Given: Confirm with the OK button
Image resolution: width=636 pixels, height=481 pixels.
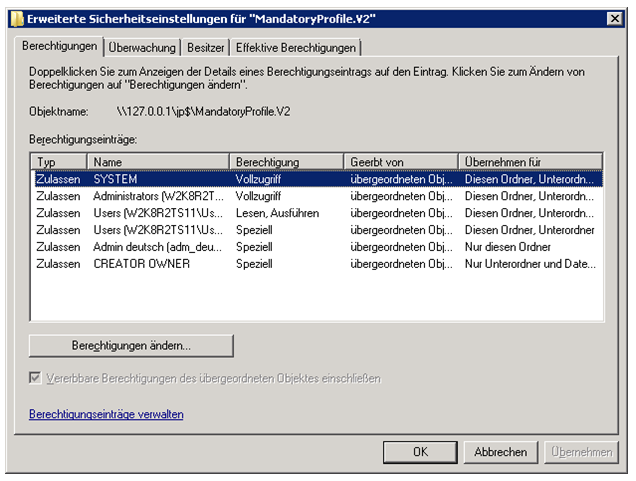Looking at the screenshot, I should click(x=420, y=452).
